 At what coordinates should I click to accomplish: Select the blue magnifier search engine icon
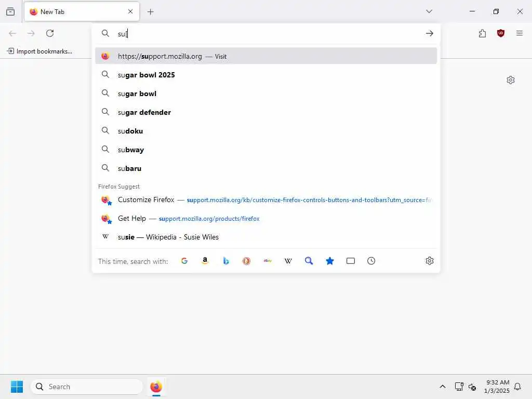tap(309, 261)
